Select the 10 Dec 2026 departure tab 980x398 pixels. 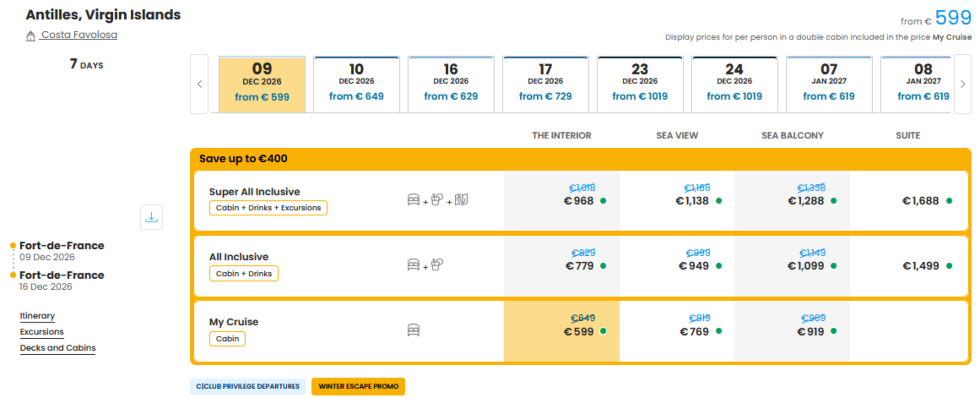pos(356,84)
